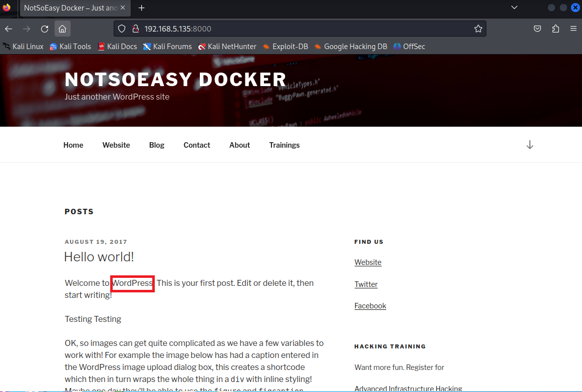
Task: Click the FIND US widget heading
Action: tap(369, 242)
